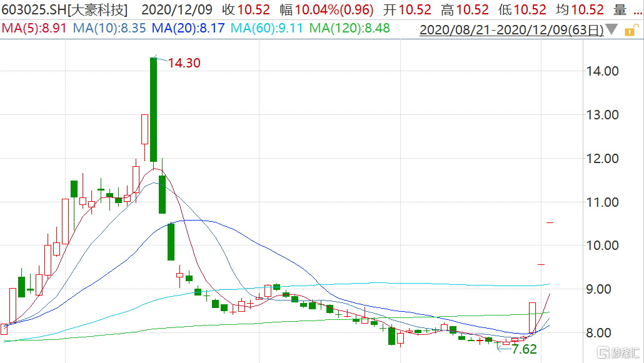This screenshot has width=644, height=363.
Task: Click the opening price 开10.52
Action: coord(407,9)
